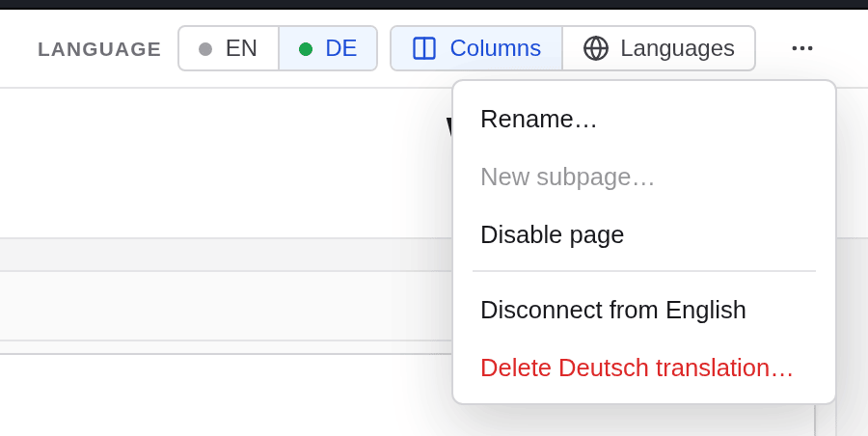This screenshot has height=436, width=868.
Task: Choose Delete Deutsch translation…
Action: click(x=644, y=368)
